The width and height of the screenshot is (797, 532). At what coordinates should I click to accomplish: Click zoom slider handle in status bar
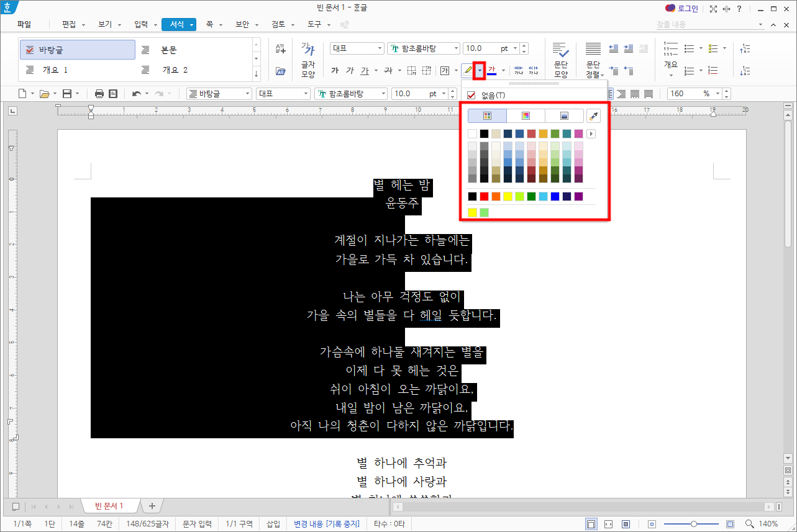(693, 524)
